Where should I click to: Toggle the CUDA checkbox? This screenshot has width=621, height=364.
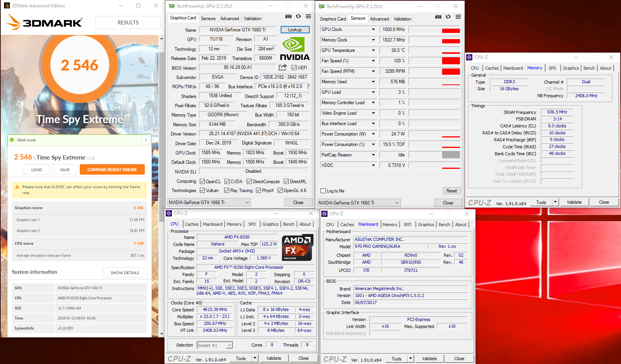(227, 181)
